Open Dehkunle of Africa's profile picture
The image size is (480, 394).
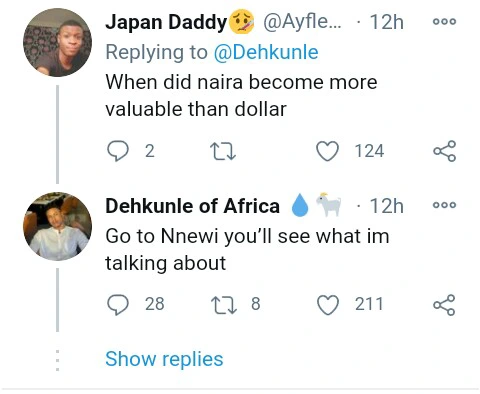pyautogui.click(x=57, y=226)
